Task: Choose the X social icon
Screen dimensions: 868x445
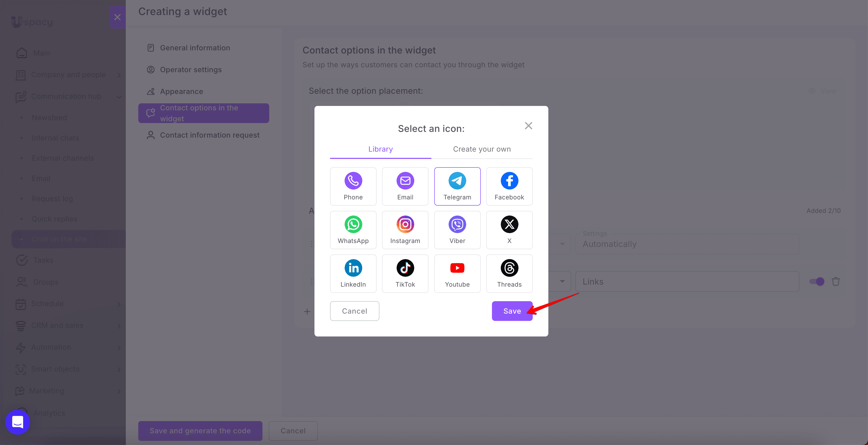Action: 509,230
